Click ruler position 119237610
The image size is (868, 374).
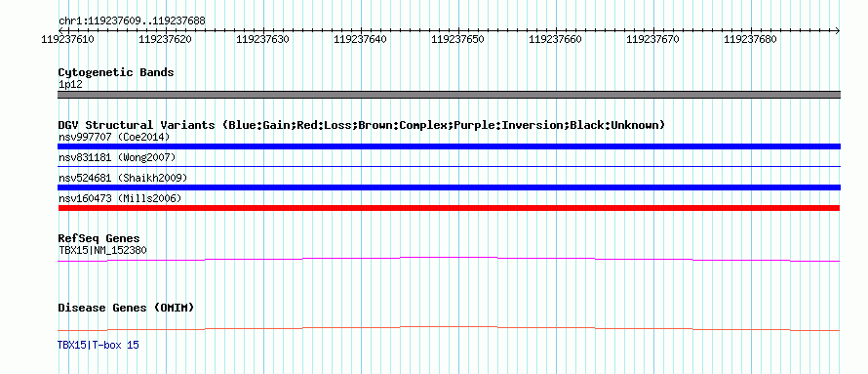(x=67, y=40)
